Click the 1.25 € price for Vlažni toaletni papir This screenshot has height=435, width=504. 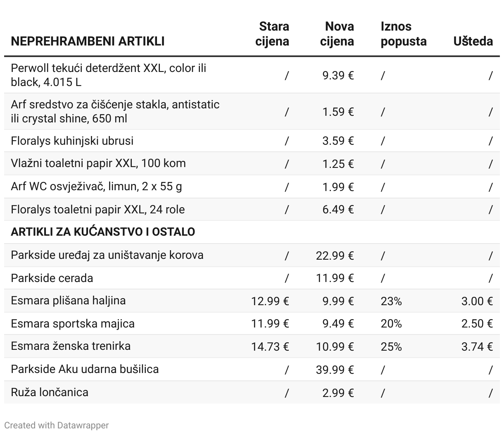[x=338, y=164]
